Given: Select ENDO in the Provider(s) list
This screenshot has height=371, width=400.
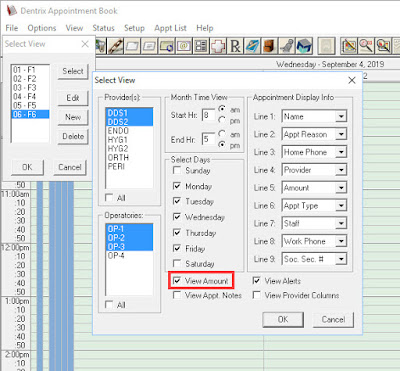Looking at the screenshot, I should point(129,131).
